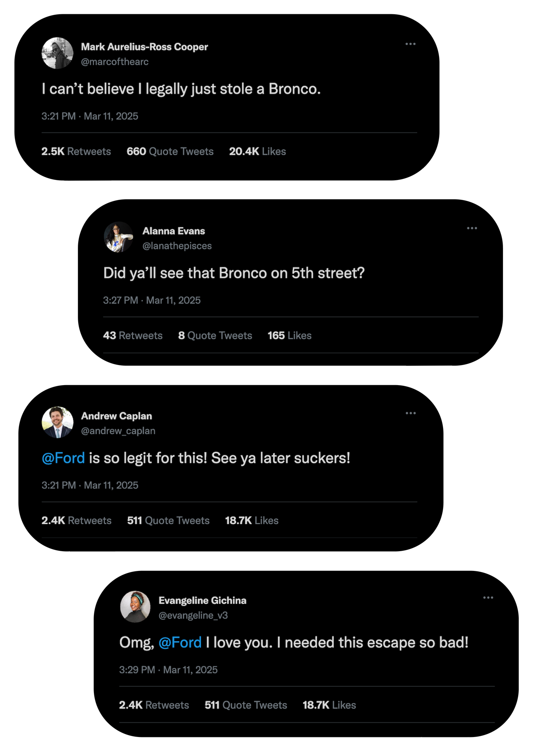
Task: Open Andrew Caplan's profile picture
Action: point(57,422)
